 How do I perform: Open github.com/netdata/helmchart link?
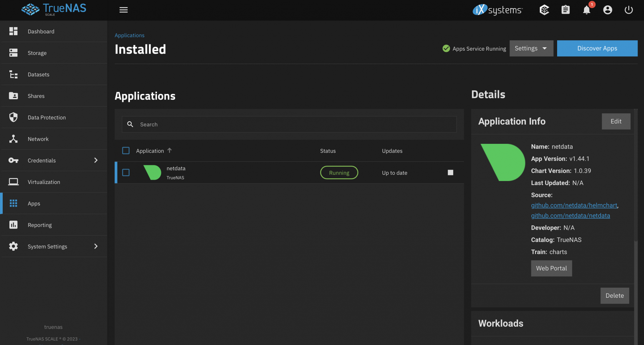pyautogui.click(x=574, y=205)
